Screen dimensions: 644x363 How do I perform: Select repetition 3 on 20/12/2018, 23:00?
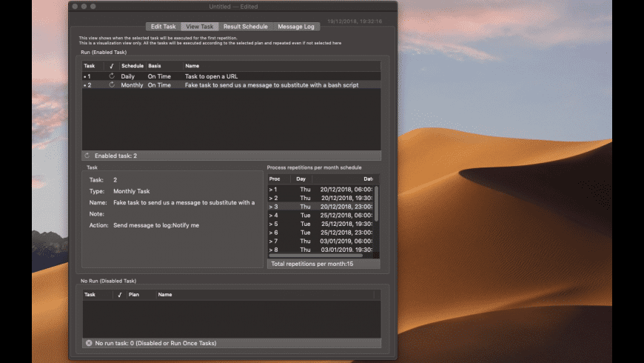click(321, 207)
